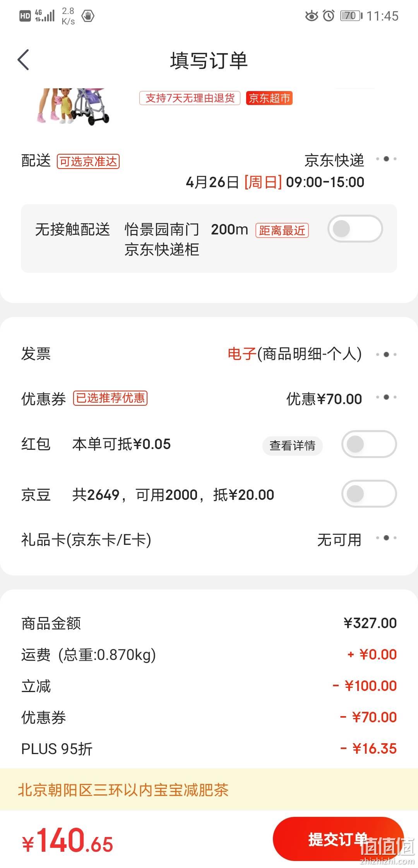Open coupon options three-dot icon

[386, 397]
